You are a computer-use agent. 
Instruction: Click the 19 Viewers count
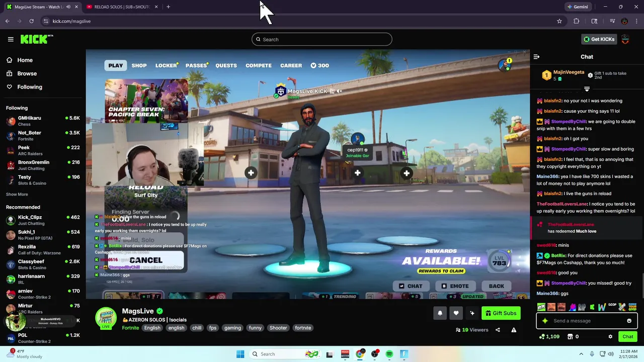(472, 330)
